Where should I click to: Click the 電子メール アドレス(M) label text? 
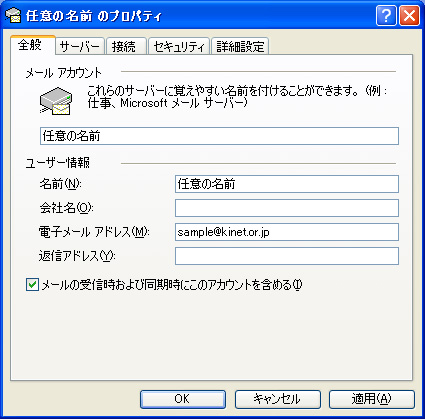[x=94, y=232]
